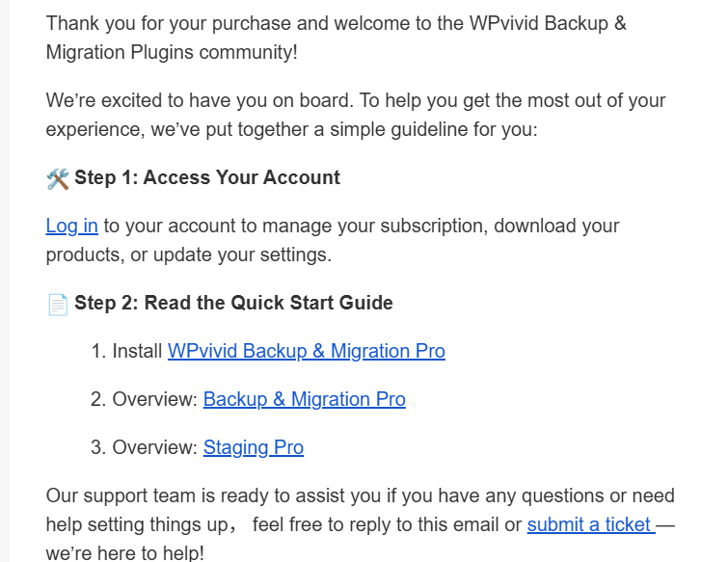The width and height of the screenshot is (728, 562).
Task: Click the Overview label before Backup & Migration Pro
Action: coord(154,400)
